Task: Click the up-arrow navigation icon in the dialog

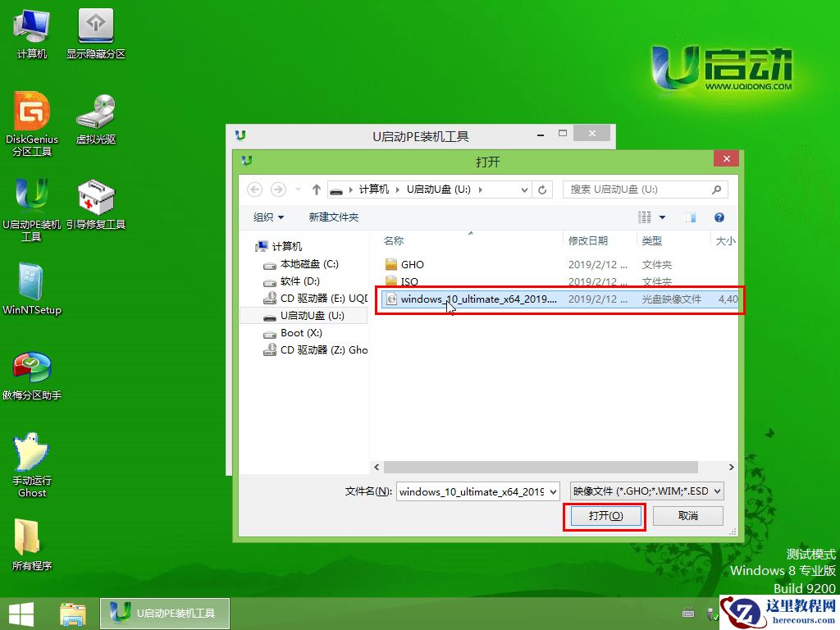Action: [x=316, y=189]
